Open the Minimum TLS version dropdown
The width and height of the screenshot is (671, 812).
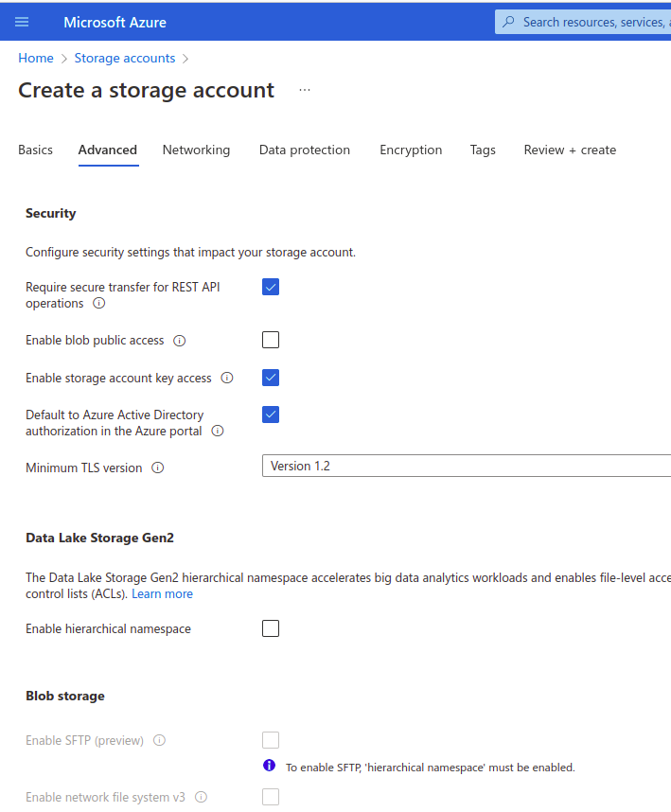pos(466,465)
